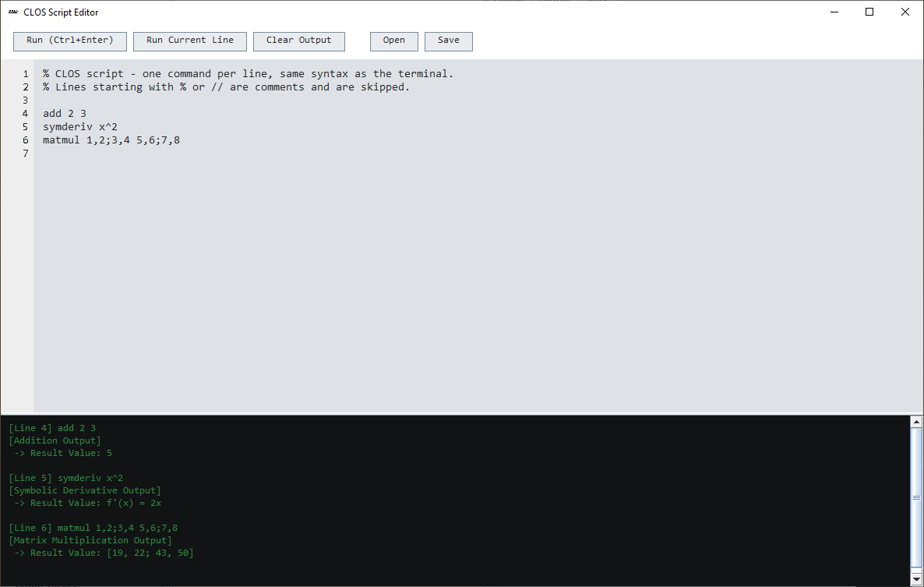Clear the output console
Viewport: 924px width, 587px height.
[x=298, y=41]
